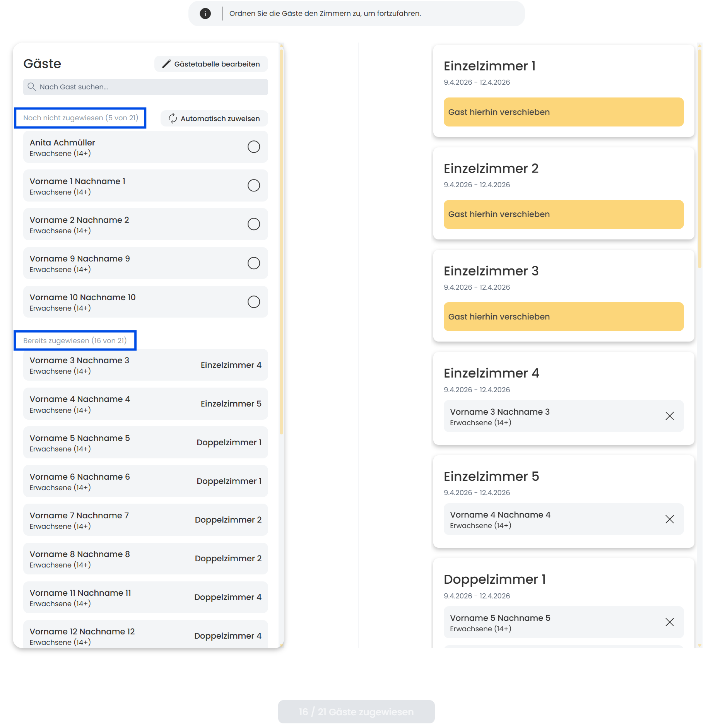The image size is (713, 728).
Task: Click the magnifier icon in guest search
Action: pos(32,87)
